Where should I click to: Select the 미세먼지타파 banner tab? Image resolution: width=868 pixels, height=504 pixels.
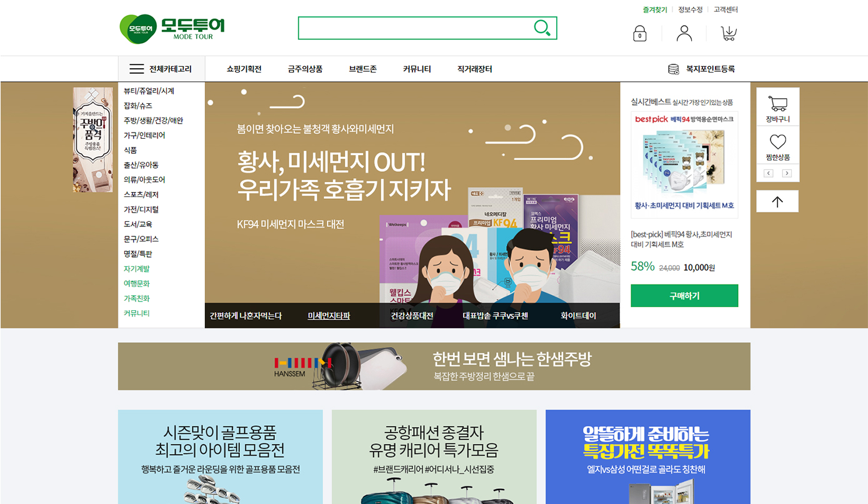[x=329, y=316]
